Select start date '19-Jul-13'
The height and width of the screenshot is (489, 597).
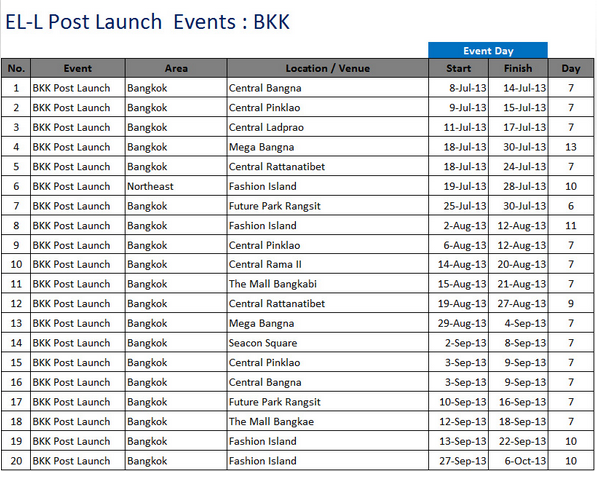click(x=458, y=186)
